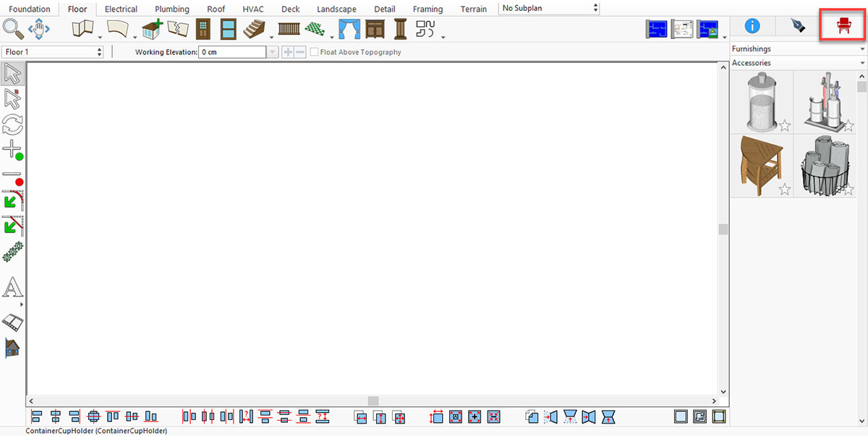
Task: Click the red chair furnishings icon
Action: (843, 26)
